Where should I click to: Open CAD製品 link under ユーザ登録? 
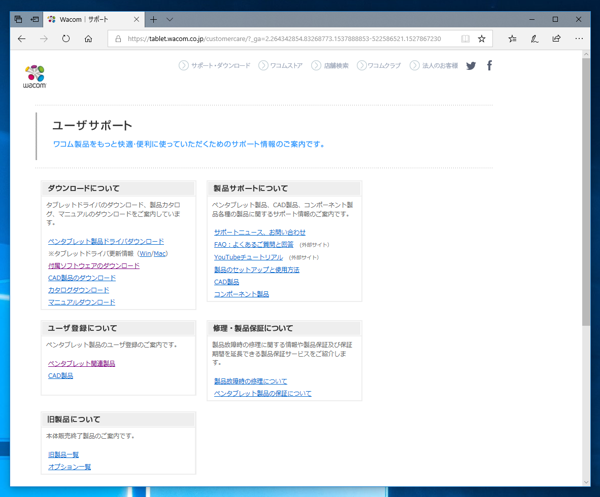click(60, 376)
